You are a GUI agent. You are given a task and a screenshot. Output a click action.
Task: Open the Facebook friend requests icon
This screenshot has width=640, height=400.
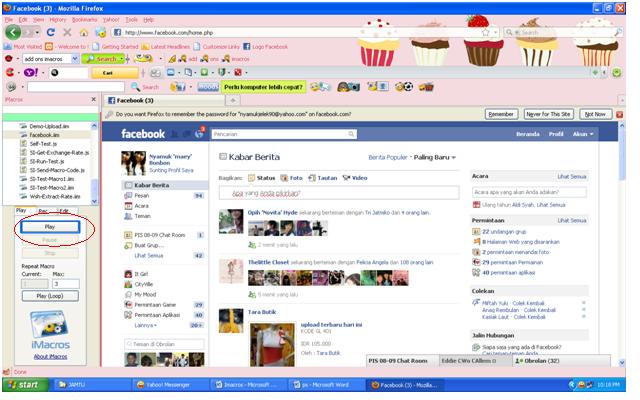pos(174,134)
